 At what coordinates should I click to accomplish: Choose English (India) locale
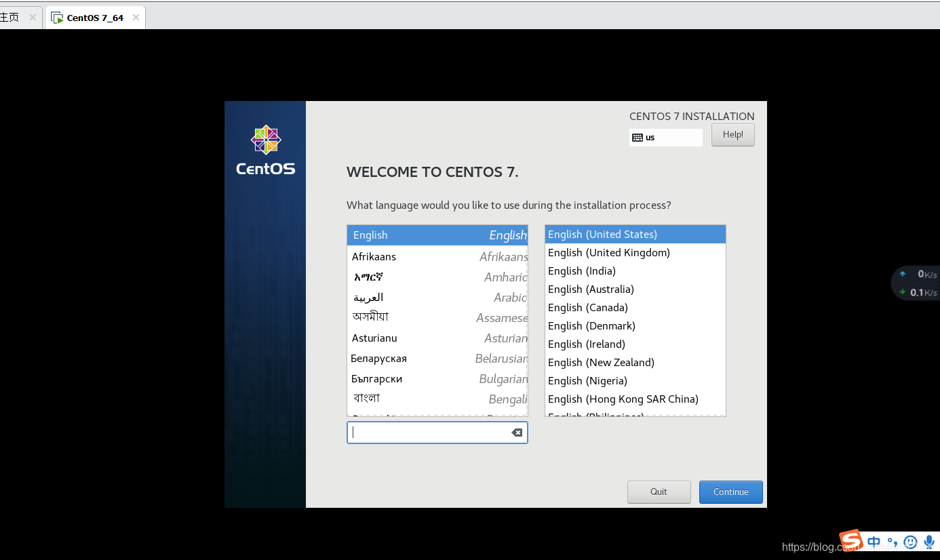click(x=635, y=271)
